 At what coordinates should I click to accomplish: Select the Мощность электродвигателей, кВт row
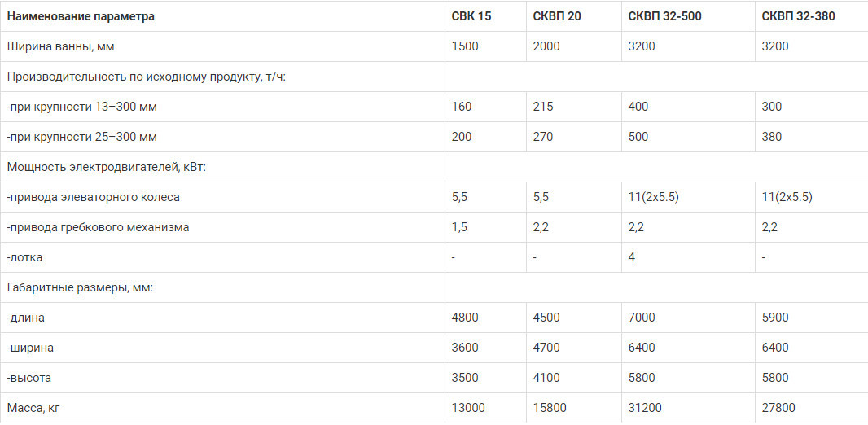coord(434,167)
